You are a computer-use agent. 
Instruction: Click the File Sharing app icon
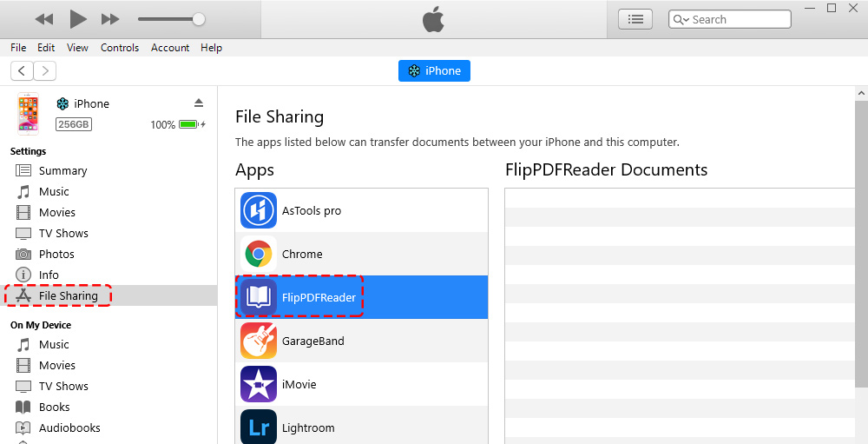[23, 295]
